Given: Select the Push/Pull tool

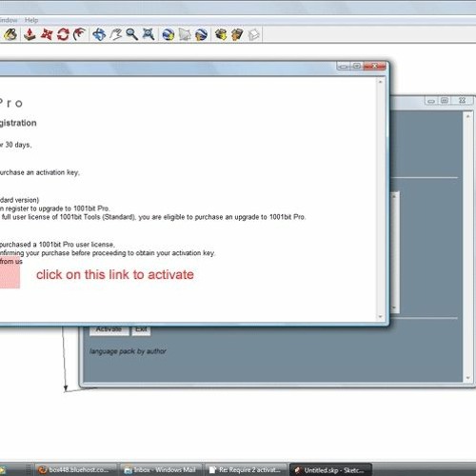Looking at the screenshot, I should coord(30,34).
